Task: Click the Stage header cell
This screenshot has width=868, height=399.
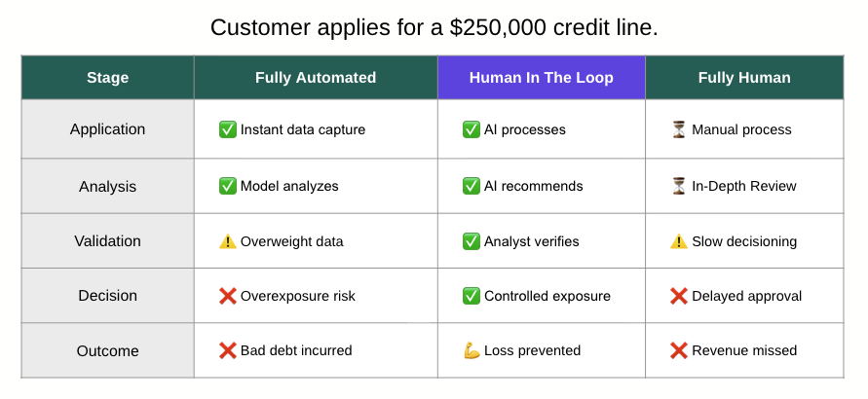Action: pyautogui.click(x=107, y=78)
